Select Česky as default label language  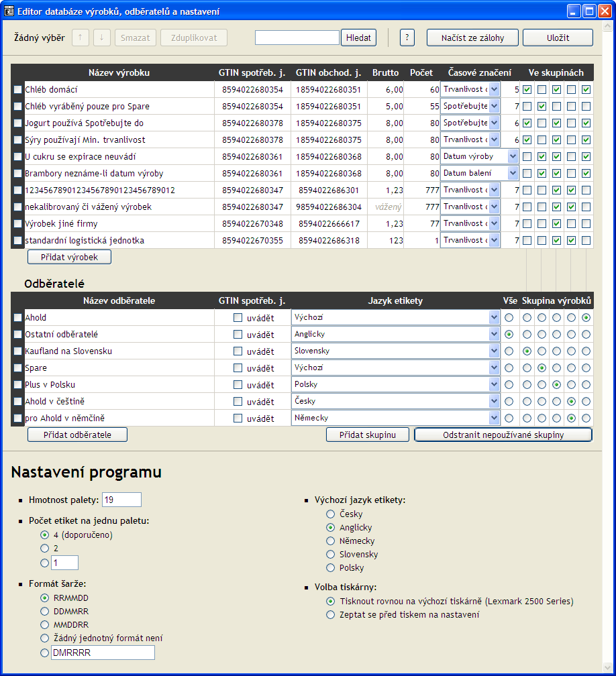(x=330, y=514)
